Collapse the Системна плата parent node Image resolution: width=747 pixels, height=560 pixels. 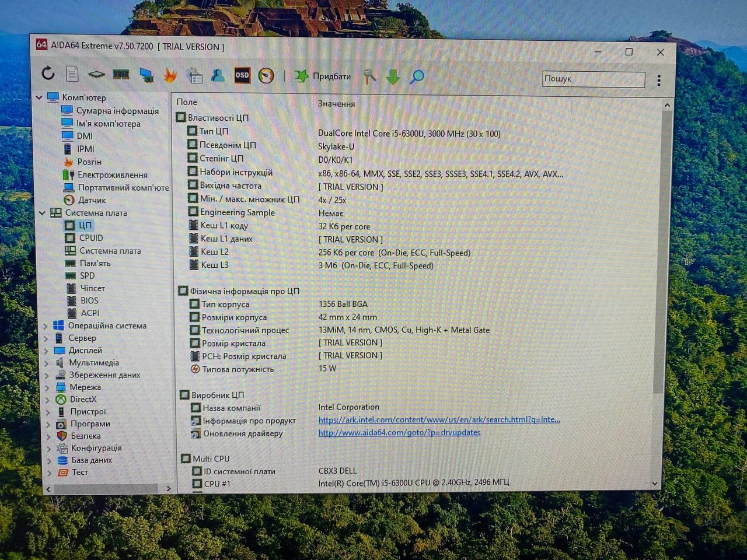click(x=42, y=213)
